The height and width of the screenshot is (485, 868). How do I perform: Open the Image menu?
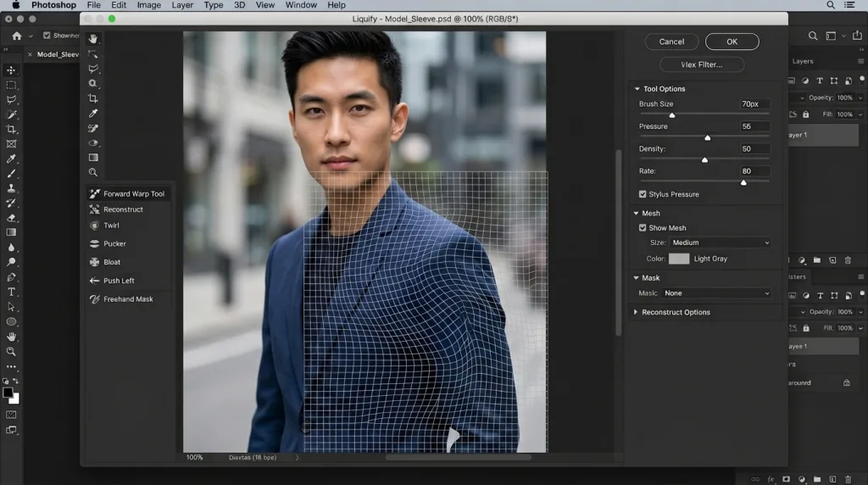pos(149,5)
